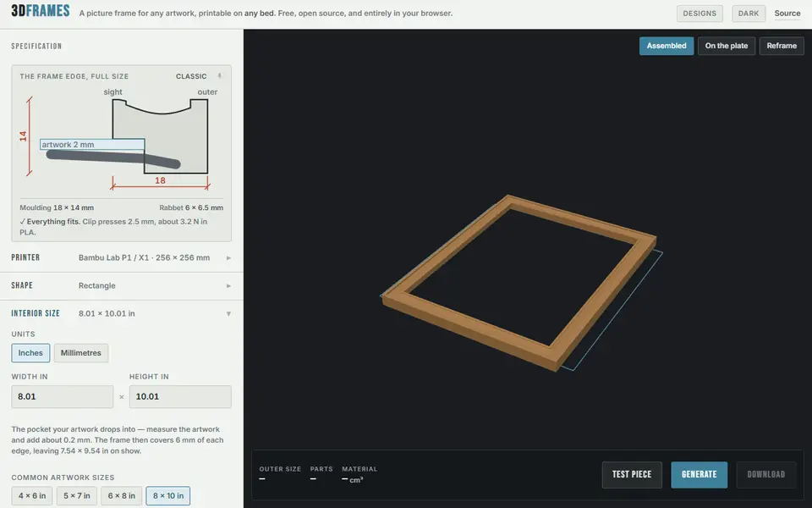Screen dimensions: 812x508
Task: Open the Printer row showing Bambu Lab P1
Action: (121, 257)
